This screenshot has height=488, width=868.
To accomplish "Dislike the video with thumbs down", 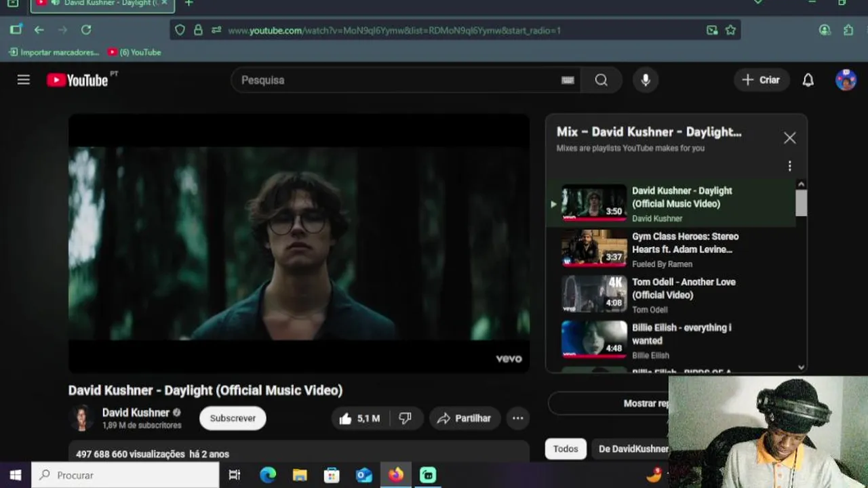I will 406,419.
